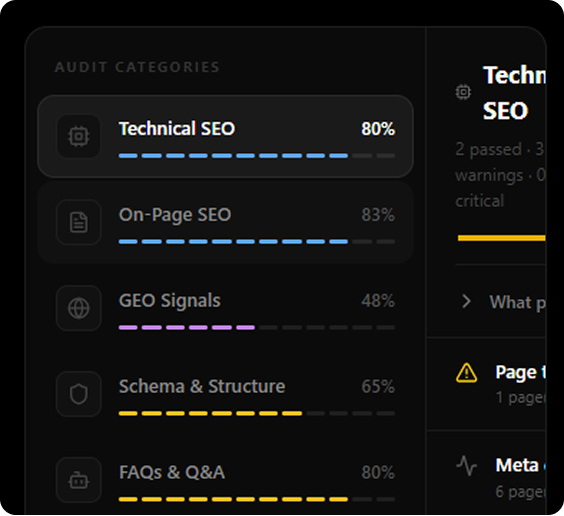The image size is (564, 516).
Task: Select the FAQs & Q&A category
Action: pos(226,480)
